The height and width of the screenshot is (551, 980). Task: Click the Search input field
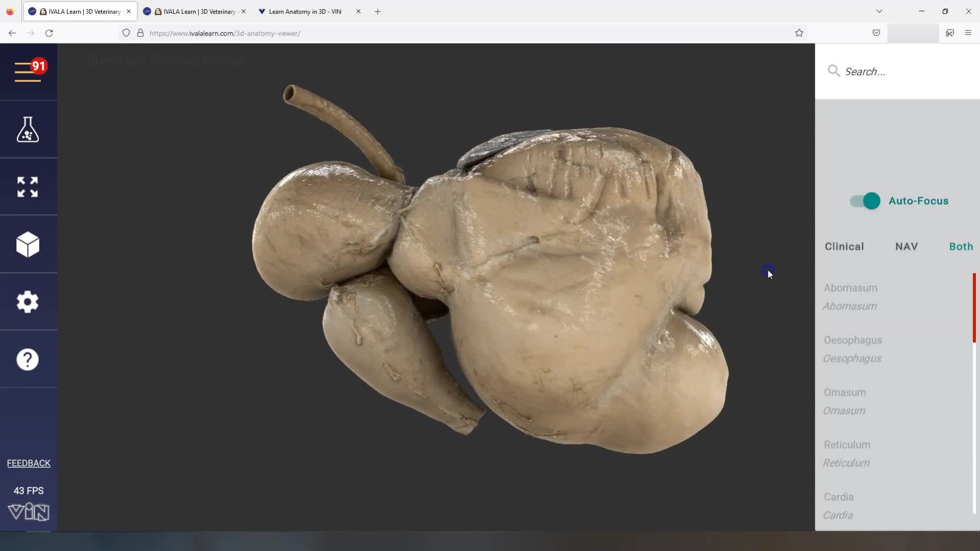878,71
